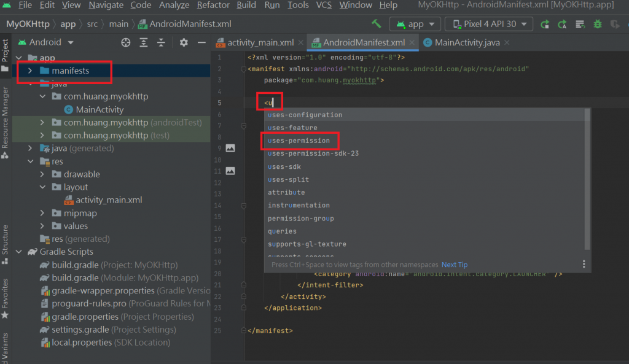Image resolution: width=629 pixels, height=364 pixels.
Task: Expand com.huang.myokhttp (androidTest) package
Action: [42, 122]
